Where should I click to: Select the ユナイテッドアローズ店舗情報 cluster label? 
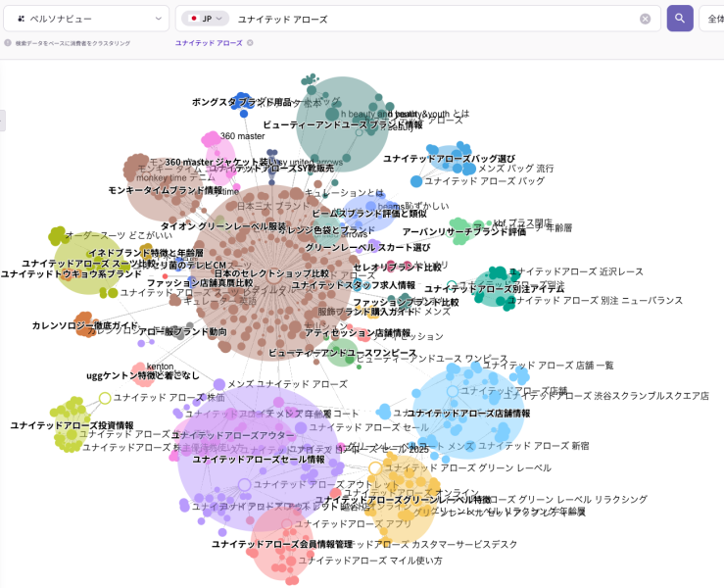coord(467,414)
